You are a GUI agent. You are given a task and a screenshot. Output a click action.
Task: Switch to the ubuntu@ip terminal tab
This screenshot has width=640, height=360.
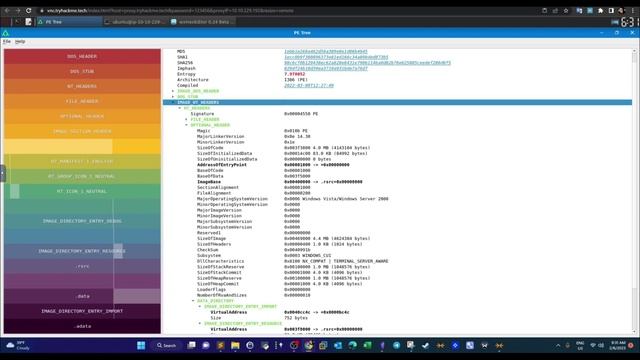pos(135,22)
